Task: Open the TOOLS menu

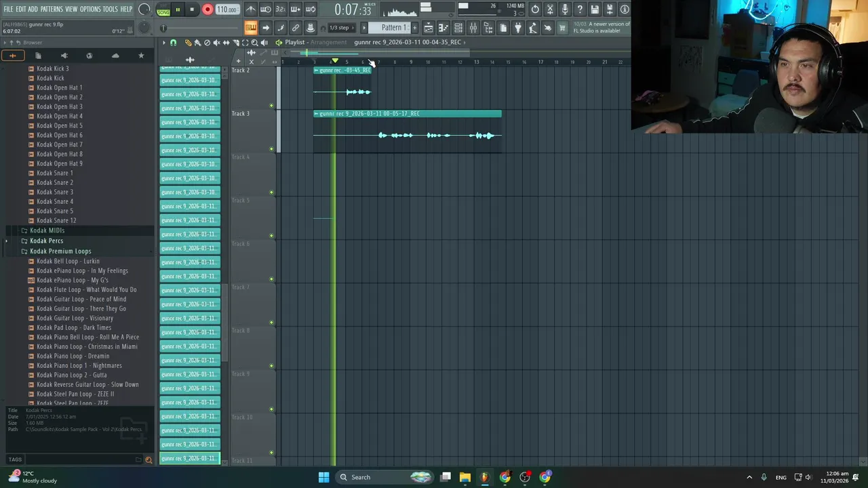Action: (x=111, y=9)
